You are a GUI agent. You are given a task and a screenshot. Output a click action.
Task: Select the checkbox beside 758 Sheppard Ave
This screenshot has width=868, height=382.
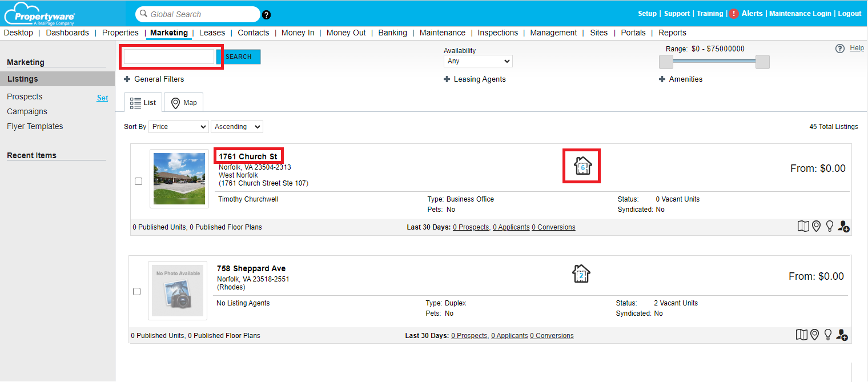(136, 291)
